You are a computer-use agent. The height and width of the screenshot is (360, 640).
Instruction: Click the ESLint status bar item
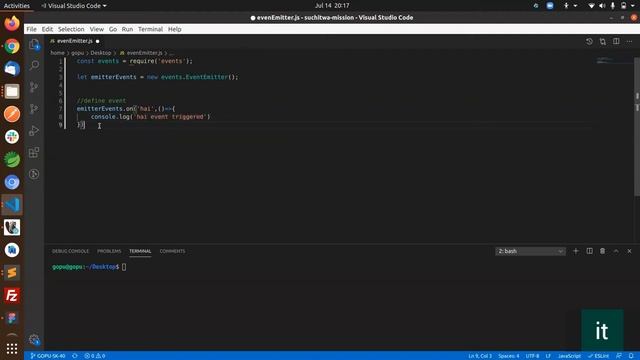click(x=599, y=356)
